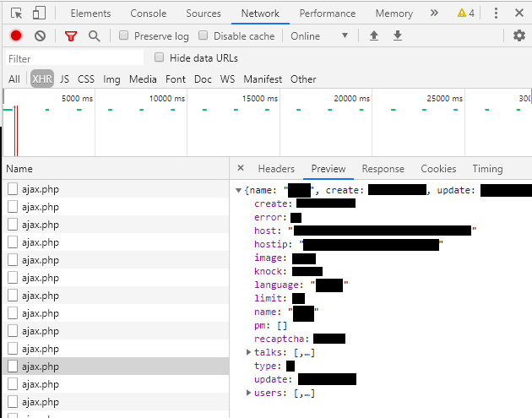Click the inspect element cursor icon

pos(16,14)
